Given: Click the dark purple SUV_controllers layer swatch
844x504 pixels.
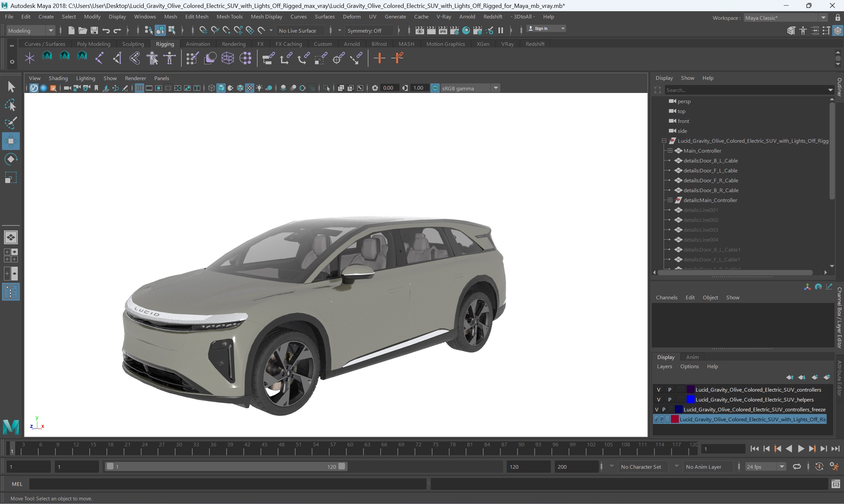Looking at the screenshot, I should (x=690, y=390).
